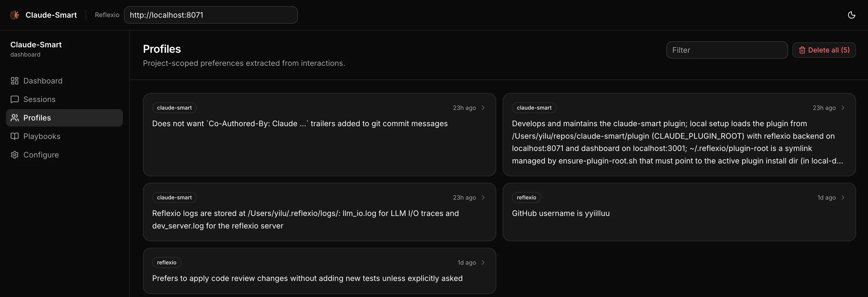868x297 pixels.
Task: Click the Profiles people icon in sidebar
Action: (14, 118)
